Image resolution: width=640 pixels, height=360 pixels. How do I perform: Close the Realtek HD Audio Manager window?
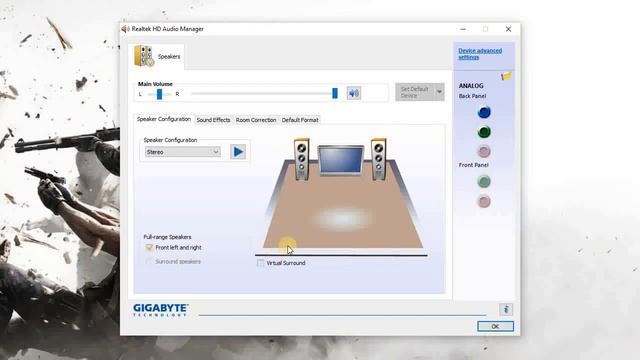pyautogui.click(x=508, y=29)
